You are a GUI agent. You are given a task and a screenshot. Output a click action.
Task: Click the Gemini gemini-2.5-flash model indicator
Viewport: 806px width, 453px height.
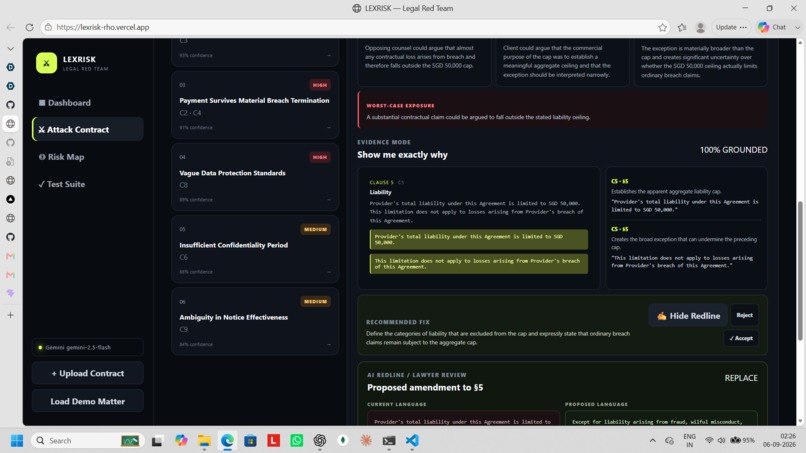87,347
